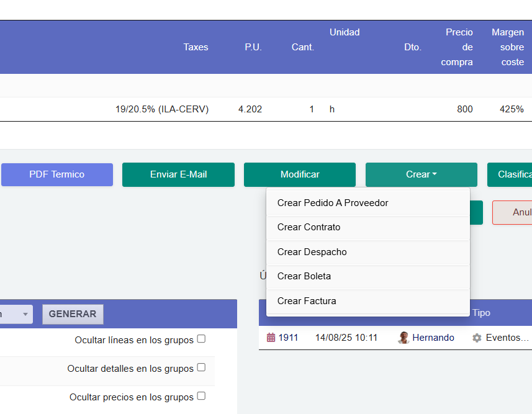
Task: Click the Enviar E-Mail button
Action: 178,174
